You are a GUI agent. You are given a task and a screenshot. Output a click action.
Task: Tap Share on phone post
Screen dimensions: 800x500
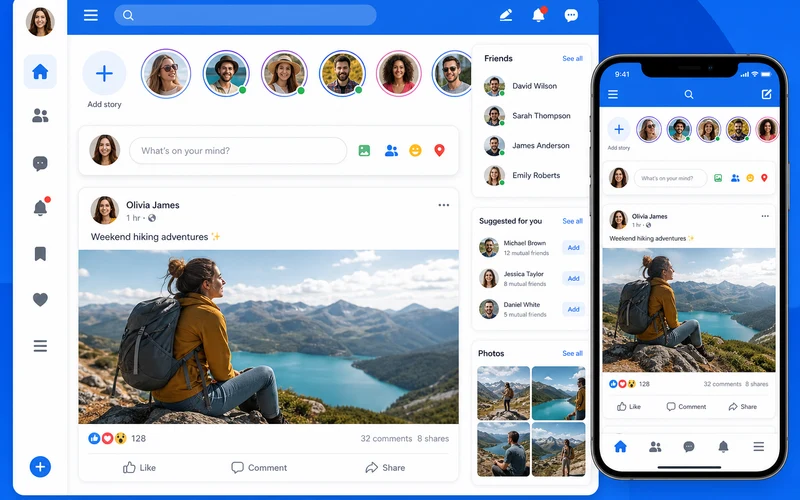pos(743,407)
